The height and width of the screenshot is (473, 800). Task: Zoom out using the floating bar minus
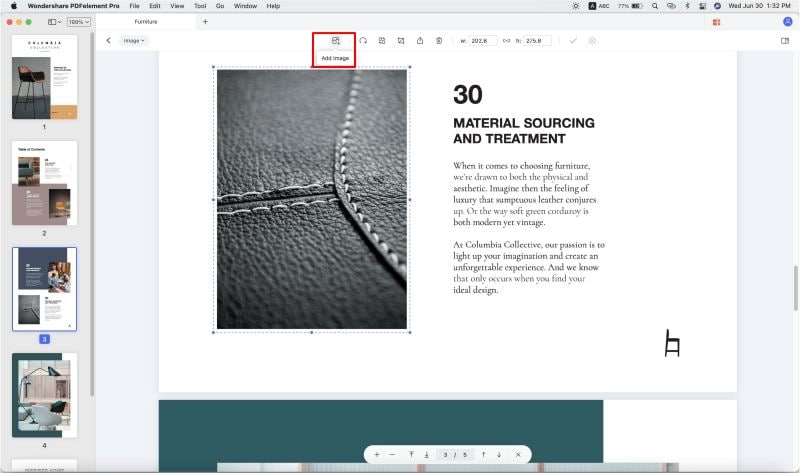[x=392, y=455]
